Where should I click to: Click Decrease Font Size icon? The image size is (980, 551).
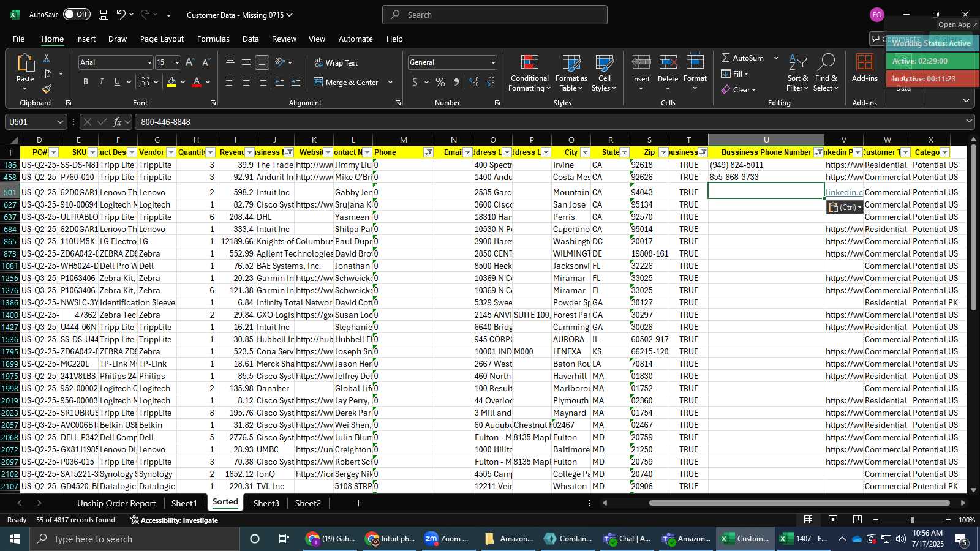[x=206, y=62]
